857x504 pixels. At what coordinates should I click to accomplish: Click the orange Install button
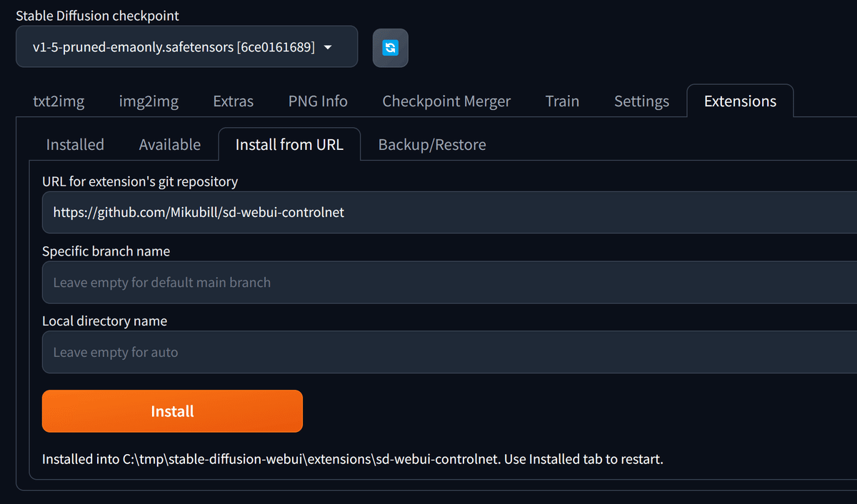(x=172, y=411)
